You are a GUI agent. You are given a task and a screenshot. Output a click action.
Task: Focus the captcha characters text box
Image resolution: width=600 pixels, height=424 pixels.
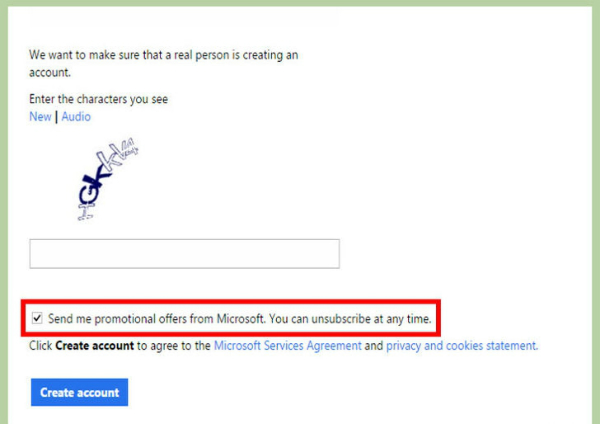click(184, 254)
